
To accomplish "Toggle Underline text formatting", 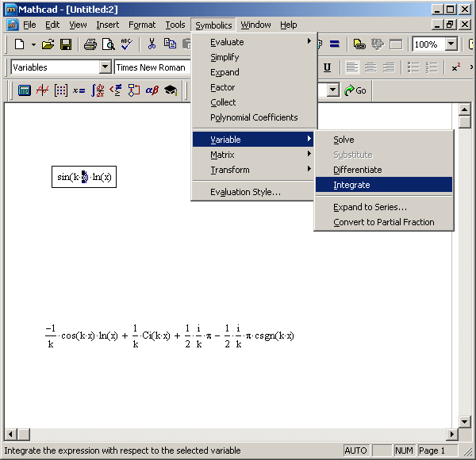I will [x=327, y=67].
